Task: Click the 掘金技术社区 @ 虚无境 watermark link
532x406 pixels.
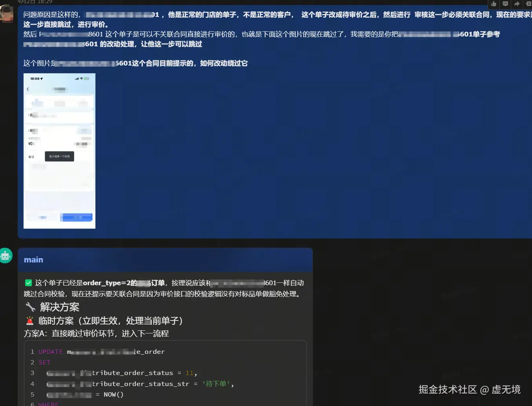Action: pos(469,390)
